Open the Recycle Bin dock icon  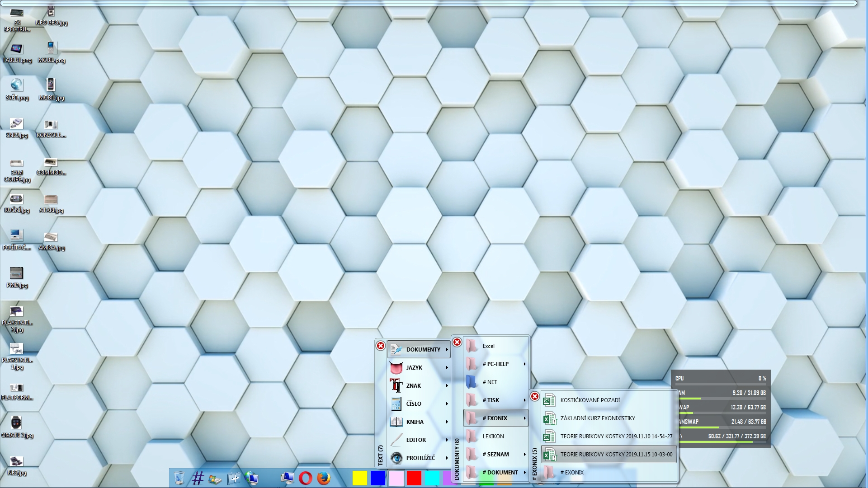179,478
